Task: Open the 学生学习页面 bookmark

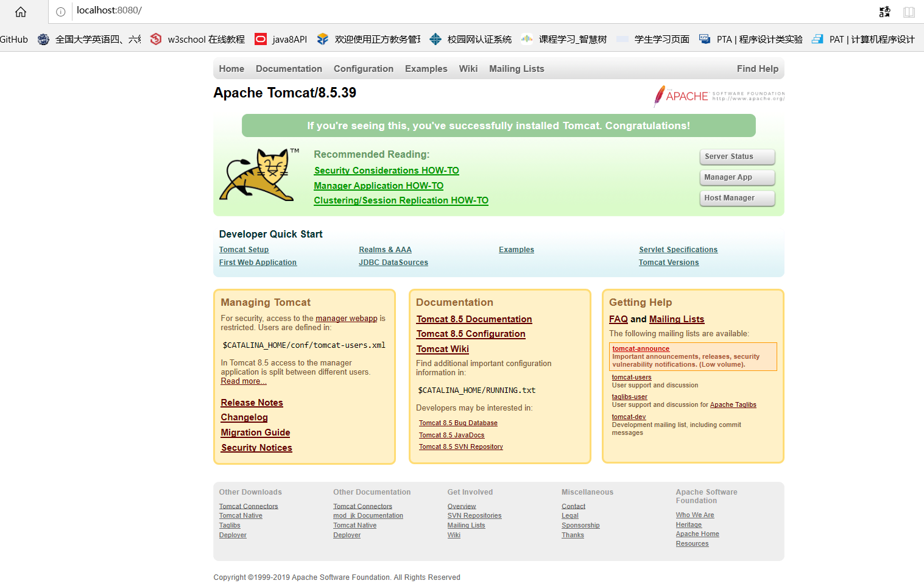Action: (653, 40)
